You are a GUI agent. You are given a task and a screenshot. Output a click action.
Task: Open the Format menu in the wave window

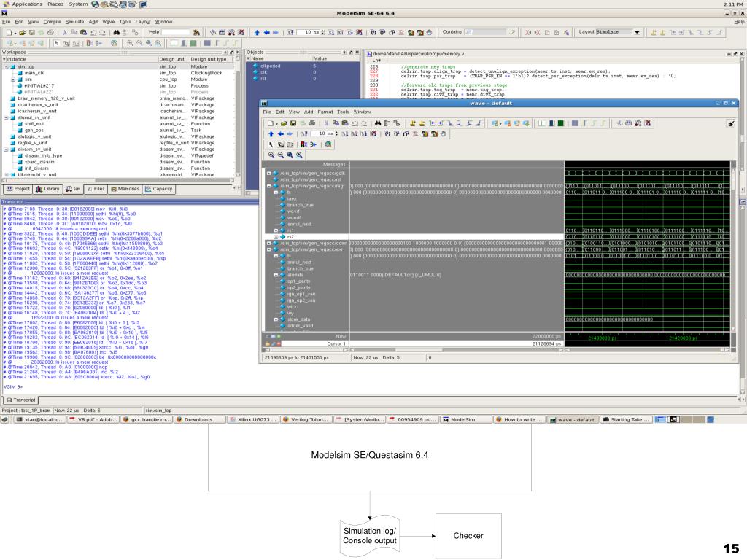point(325,112)
